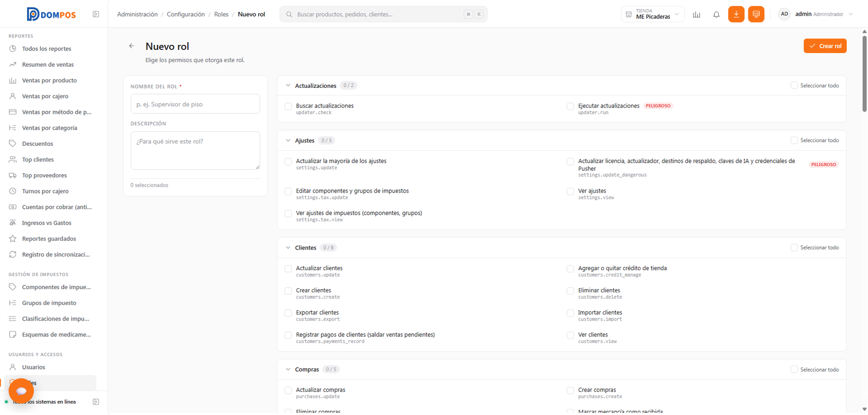This screenshot has height=415, width=868.
Task: Open Ventas por producto report
Action: [49, 80]
